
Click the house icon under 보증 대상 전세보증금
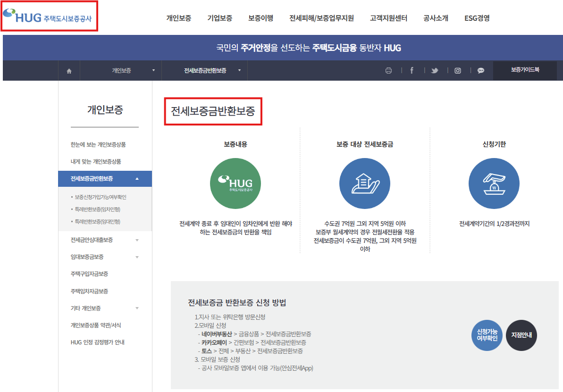364,183
